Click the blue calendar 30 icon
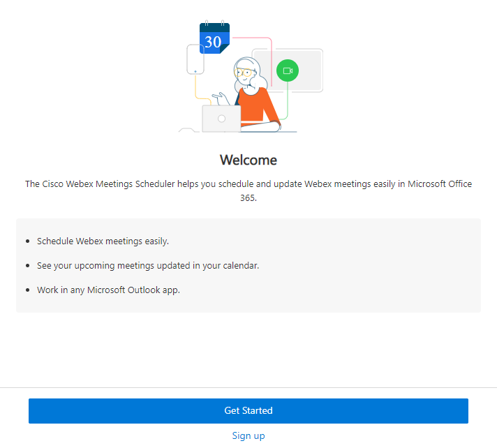Viewport: 497px width, 448px height. click(x=214, y=38)
